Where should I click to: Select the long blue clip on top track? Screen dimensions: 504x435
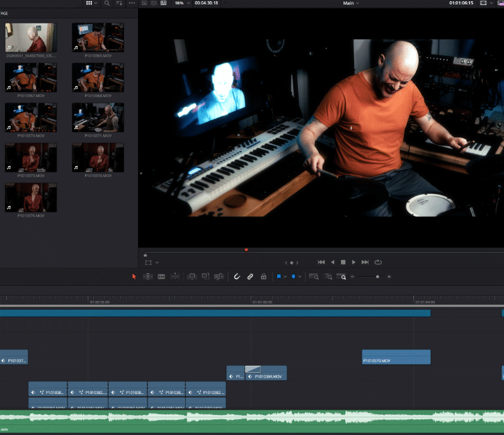pos(215,313)
